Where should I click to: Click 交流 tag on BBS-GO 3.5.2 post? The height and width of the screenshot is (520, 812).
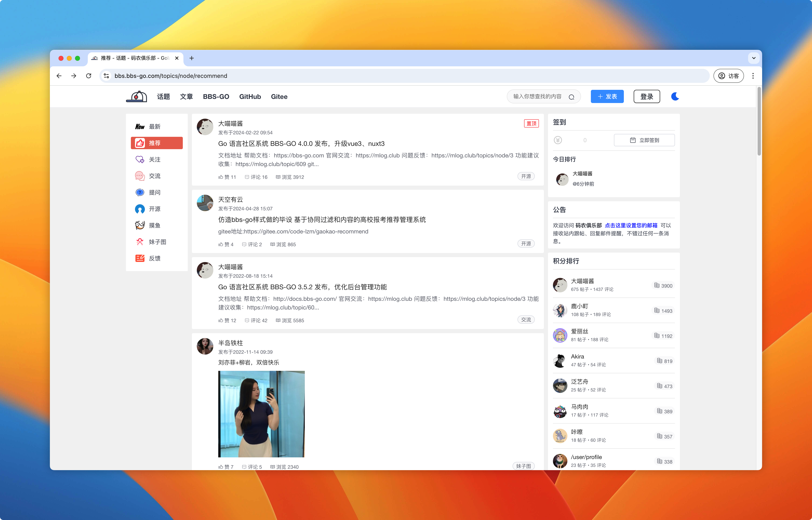point(526,320)
